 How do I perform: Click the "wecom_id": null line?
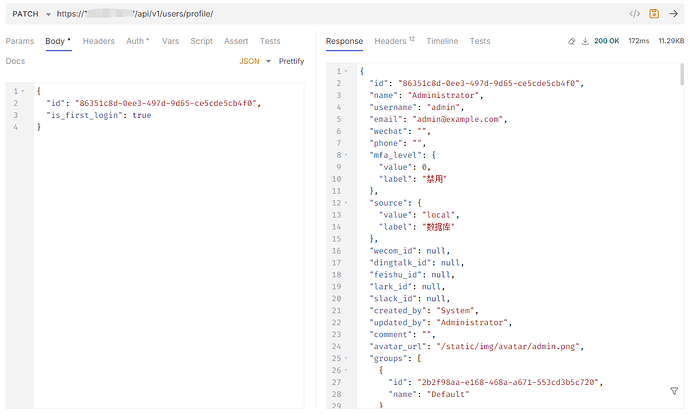click(x=410, y=251)
